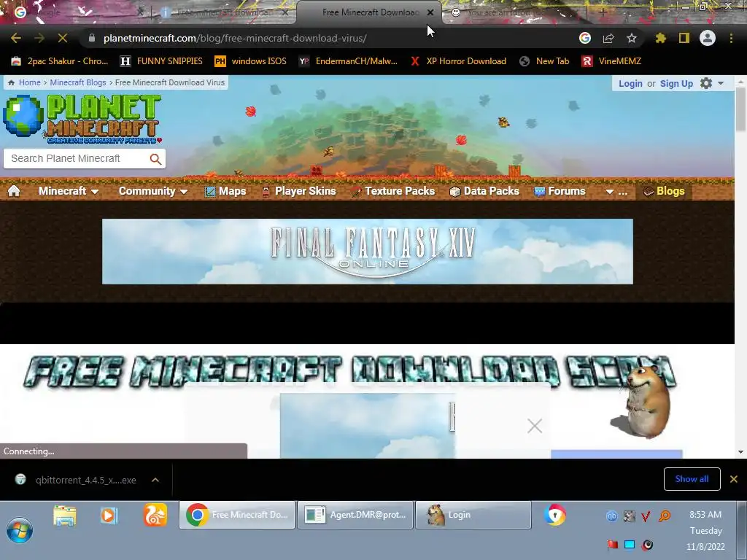The height and width of the screenshot is (560, 747).
Task: Click the address bar URL
Action: point(235,38)
